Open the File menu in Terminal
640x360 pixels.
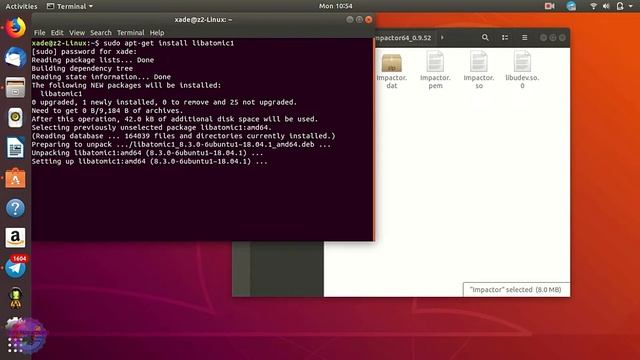tap(40, 33)
